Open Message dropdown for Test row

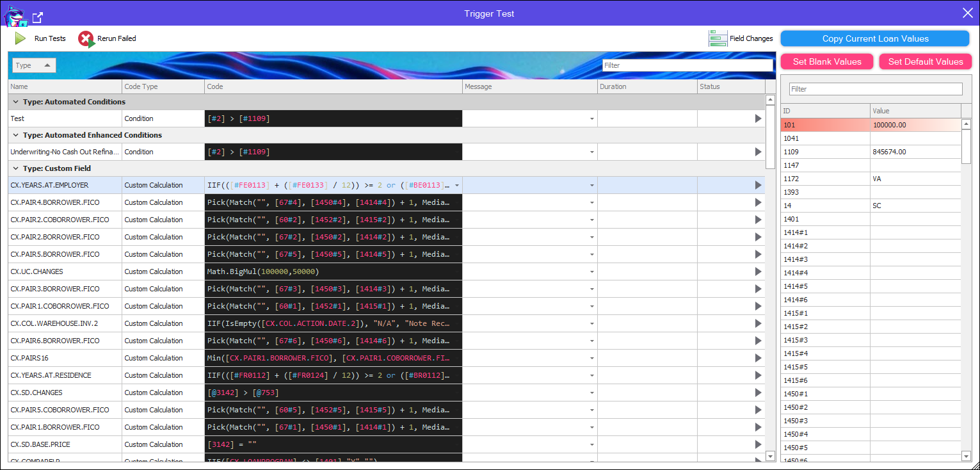click(x=591, y=118)
